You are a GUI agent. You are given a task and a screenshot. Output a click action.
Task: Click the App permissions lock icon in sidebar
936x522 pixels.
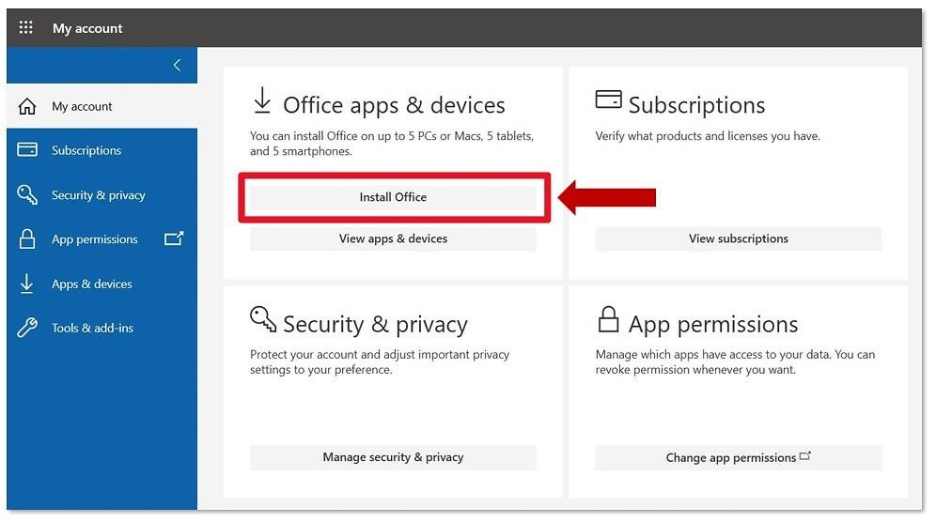27,239
